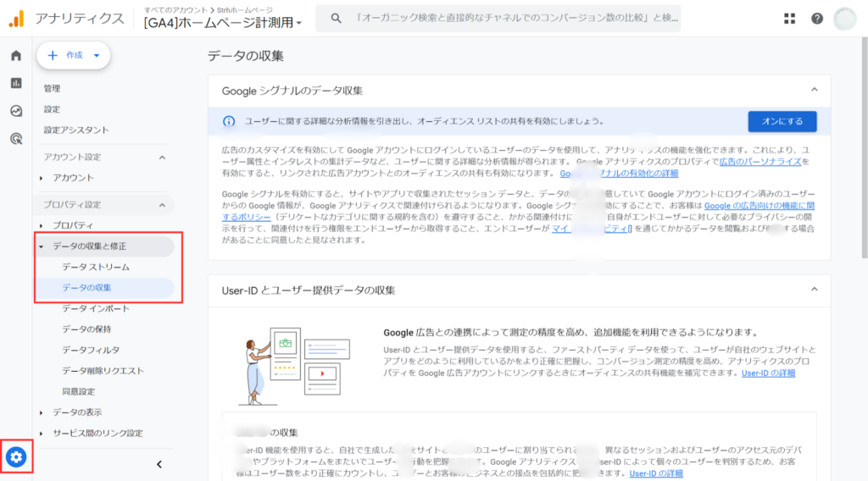Expand データの表示 tree item

(42, 413)
